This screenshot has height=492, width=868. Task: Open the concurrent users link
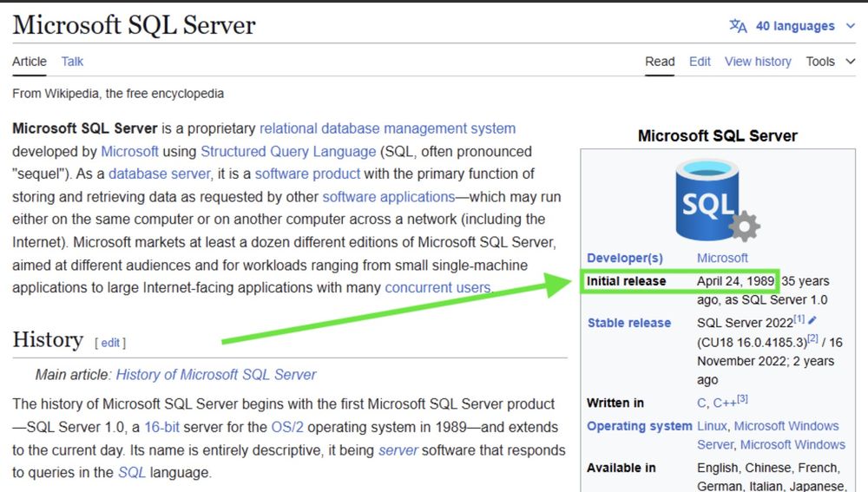437,287
